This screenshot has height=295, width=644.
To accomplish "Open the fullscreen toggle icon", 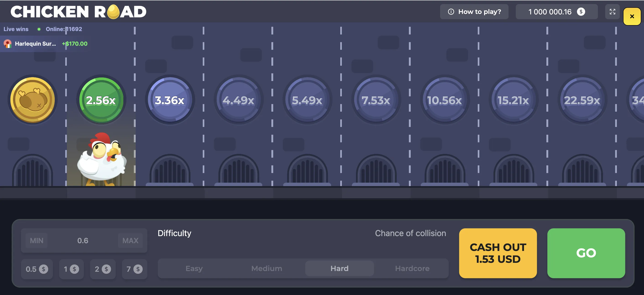I will (x=612, y=11).
